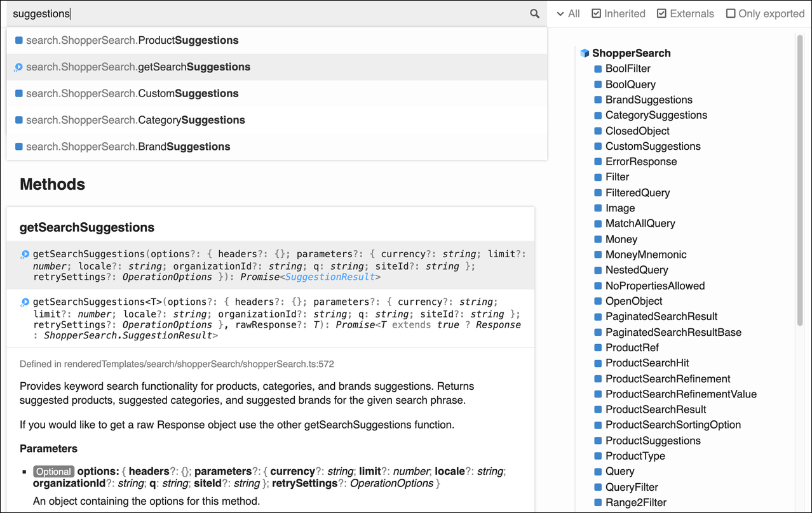This screenshot has width=812, height=513.
Task: Select search result getSearchSuggestions
Action: [276, 67]
